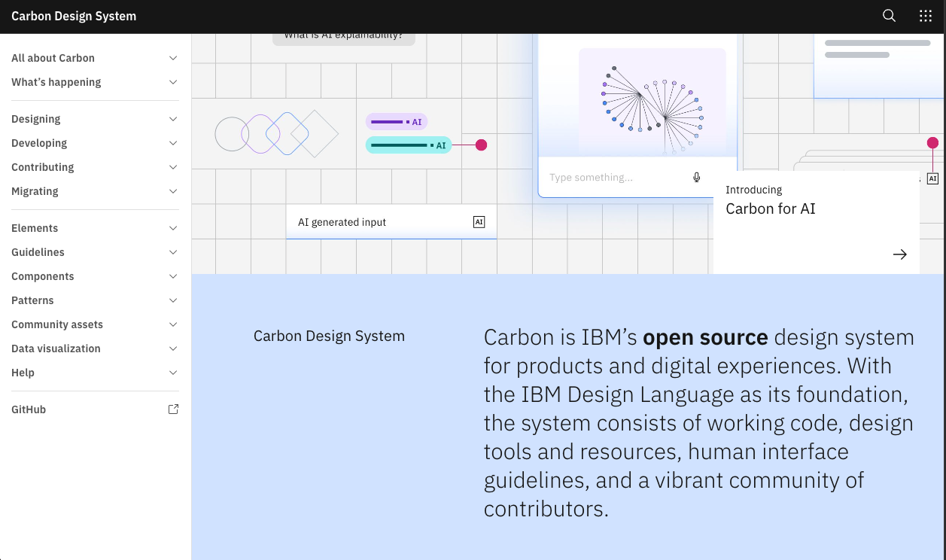The width and height of the screenshot is (946, 560).
Task: Click the purple AI label graphic
Action: tap(397, 120)
